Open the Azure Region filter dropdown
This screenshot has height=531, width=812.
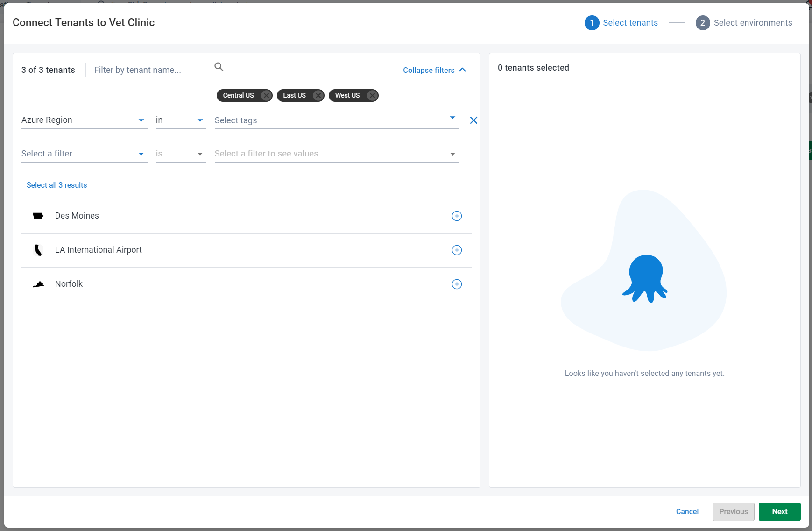click(x=84, y=120)
